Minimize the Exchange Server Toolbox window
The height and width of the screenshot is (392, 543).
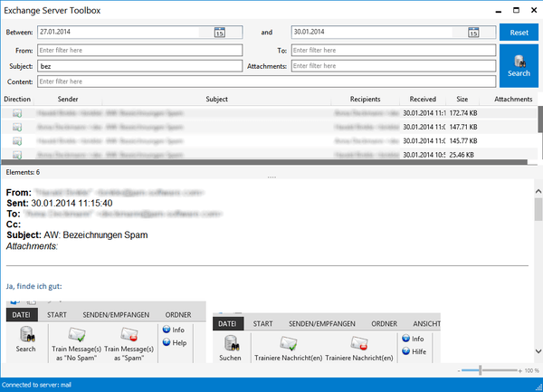pos(499,11)
